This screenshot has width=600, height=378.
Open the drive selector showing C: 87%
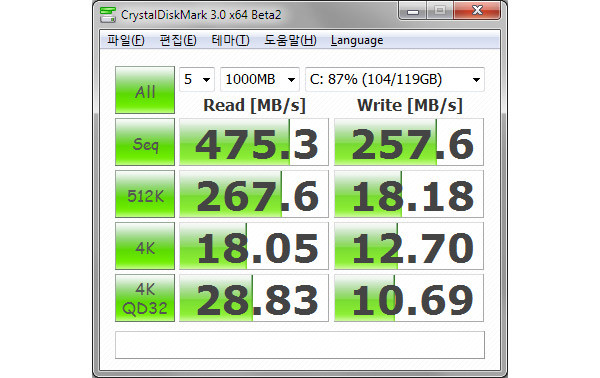pos(395,80)
